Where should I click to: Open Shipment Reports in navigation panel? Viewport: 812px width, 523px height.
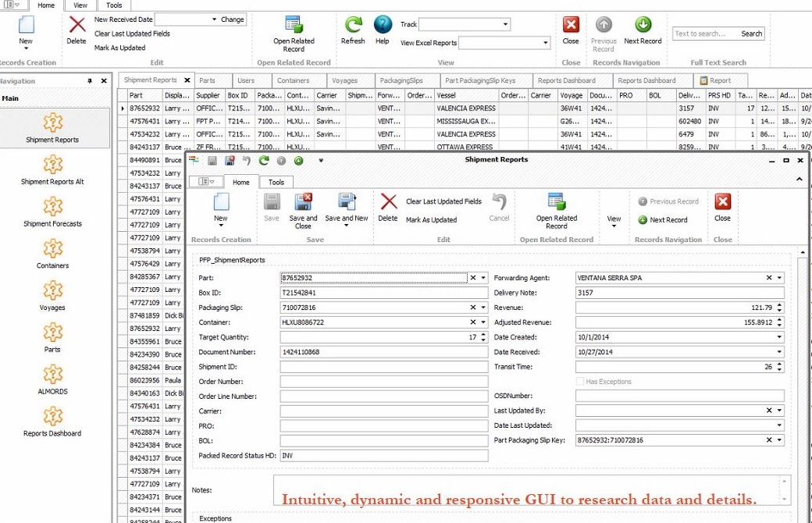tap(52, 128)
